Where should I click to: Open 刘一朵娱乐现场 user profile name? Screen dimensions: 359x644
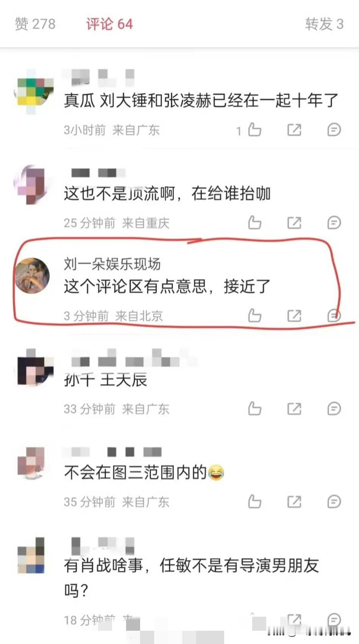coord(112,264)
